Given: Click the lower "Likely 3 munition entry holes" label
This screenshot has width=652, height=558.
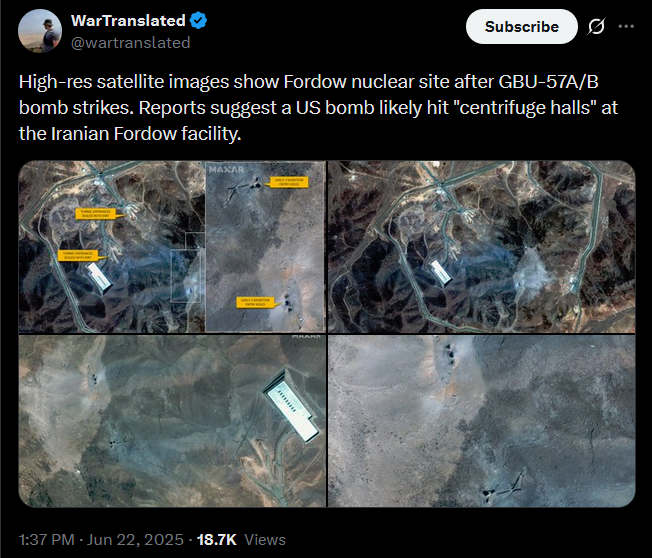Looking at the screenshot, I should click(257, 302).
